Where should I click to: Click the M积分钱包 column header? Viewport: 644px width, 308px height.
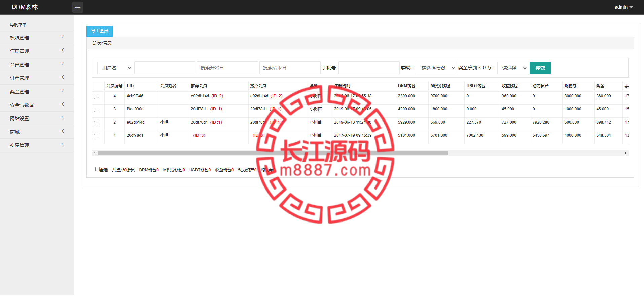pyautogui.click(x=440, y=86)
